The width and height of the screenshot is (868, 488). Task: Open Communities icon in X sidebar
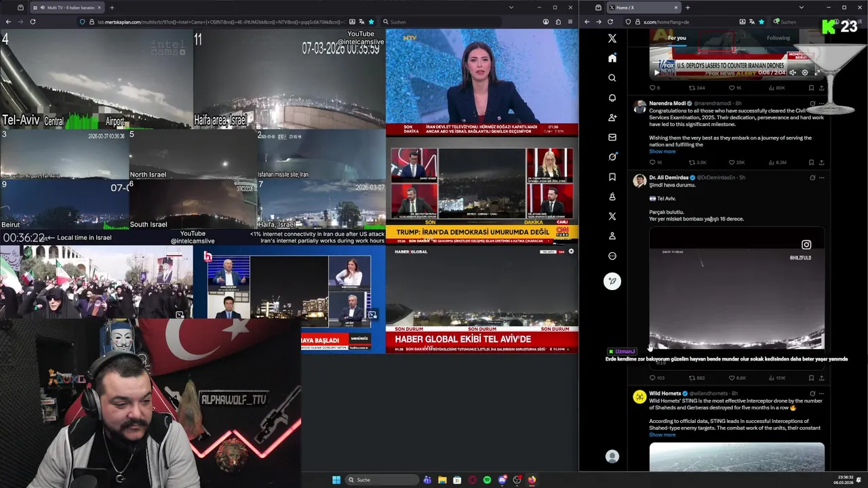612,197
